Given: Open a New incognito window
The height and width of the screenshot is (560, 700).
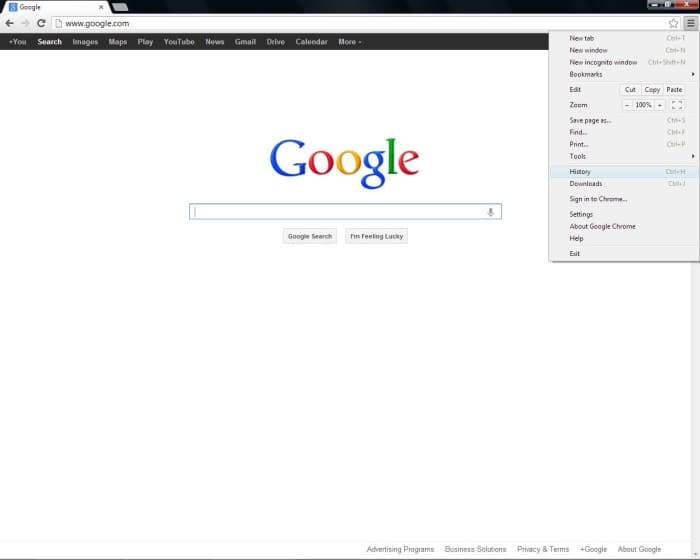Looking at the screenshot, I should click(x=624, y=63).
